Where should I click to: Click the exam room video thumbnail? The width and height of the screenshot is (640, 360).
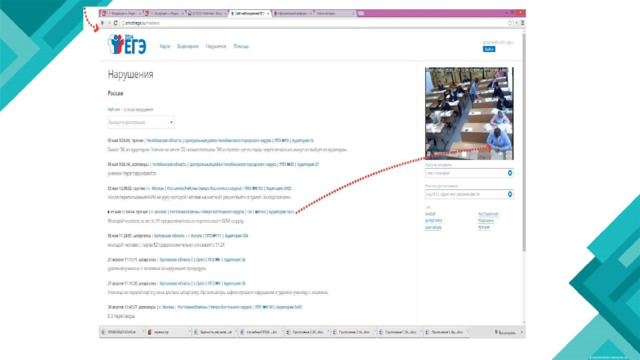coord(469,113)
